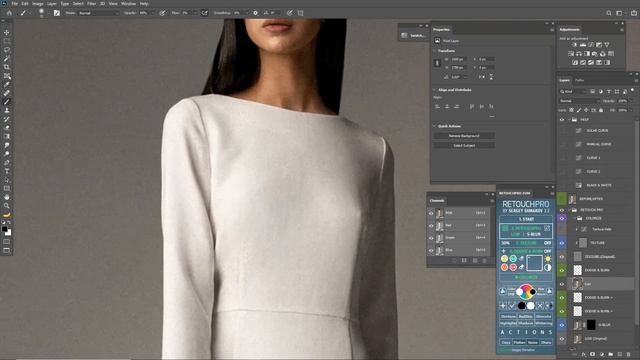Click the fx layer style icon
Image resolution: width=640 pixels, height=360 pixels.
[x=584, y=354]
